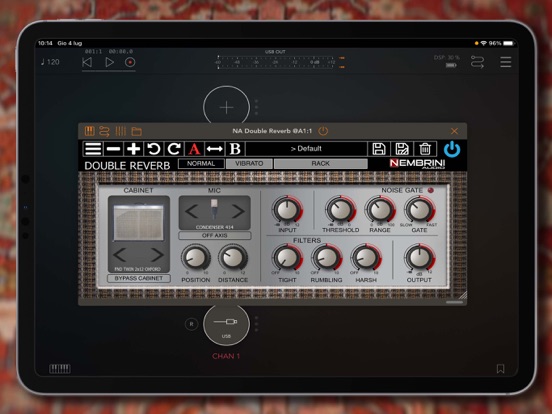Toggle the orange bypass power icon
The width and height of the screenshot is (552, 414).
(x=323, y=131)
